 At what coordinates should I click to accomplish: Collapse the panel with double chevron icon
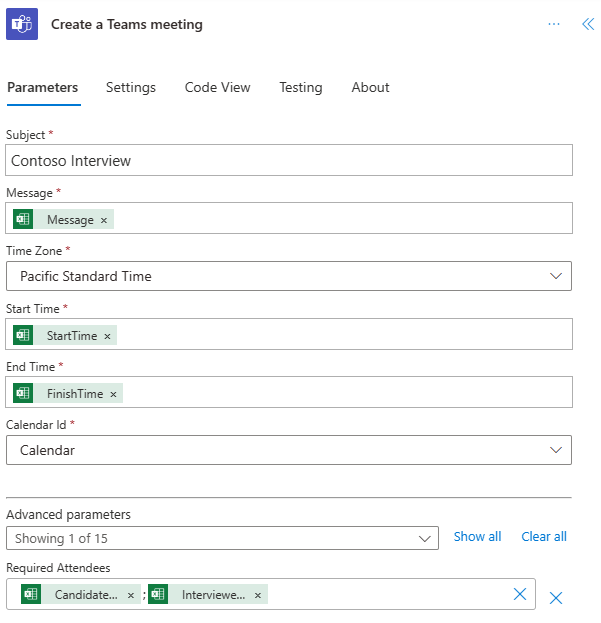coord(588,24)
